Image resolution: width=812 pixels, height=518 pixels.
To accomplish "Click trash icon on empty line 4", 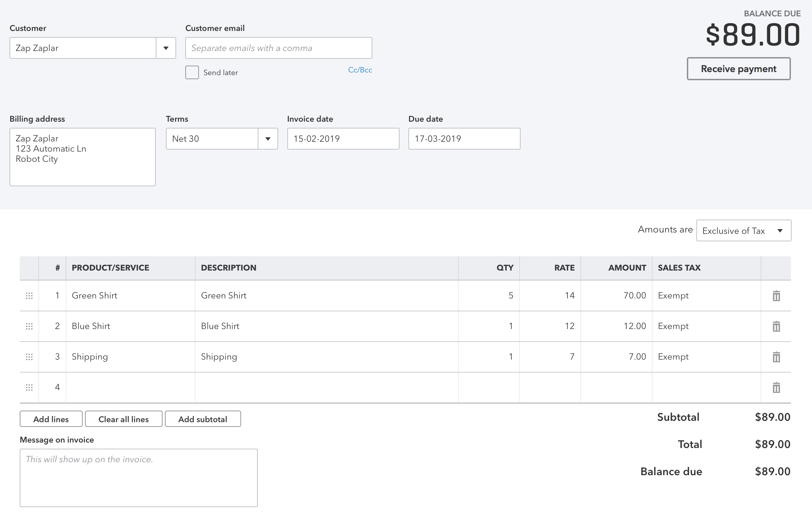I will coord(776,387).
